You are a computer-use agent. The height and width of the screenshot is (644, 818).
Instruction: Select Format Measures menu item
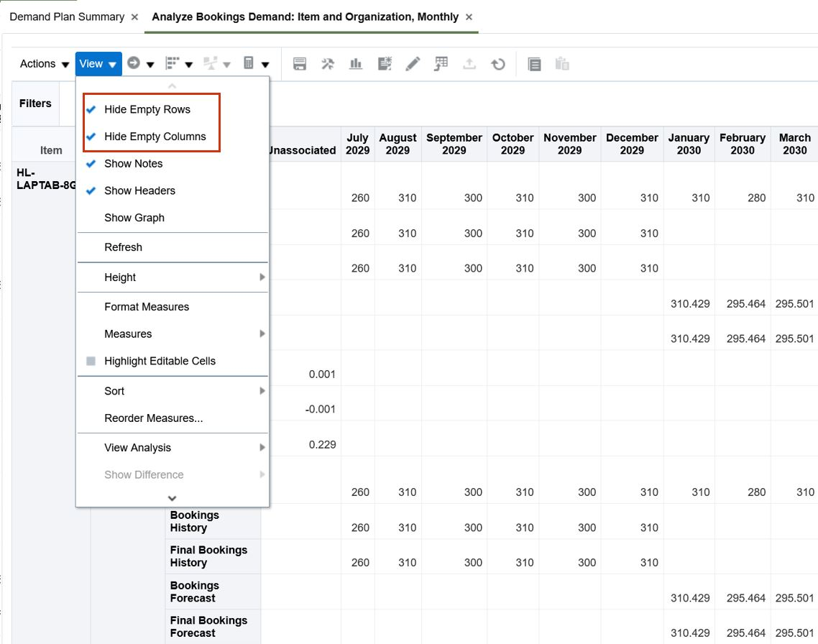click(147, 307)
